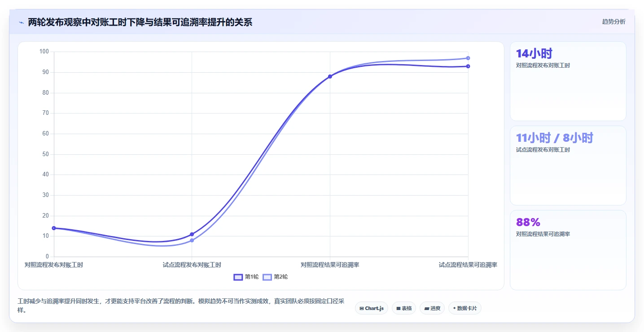Image resolution: width=644 pixels, height=332 pixels.
Task: Click the 第2轮 data point at 试点流程发布对账工时
Action: 192,240
